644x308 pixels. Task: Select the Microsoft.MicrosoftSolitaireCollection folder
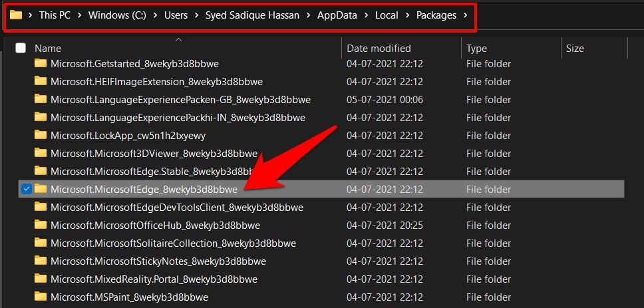click(x=173, y=243)
